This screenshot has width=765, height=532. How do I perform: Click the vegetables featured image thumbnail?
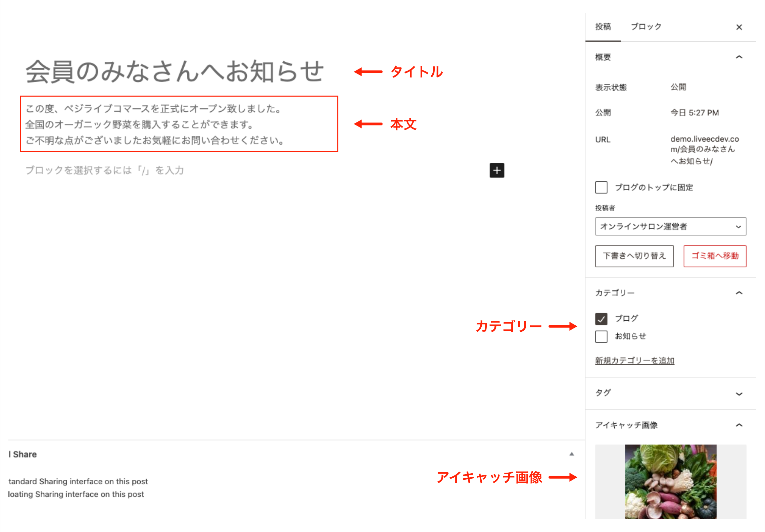[670, 481]
